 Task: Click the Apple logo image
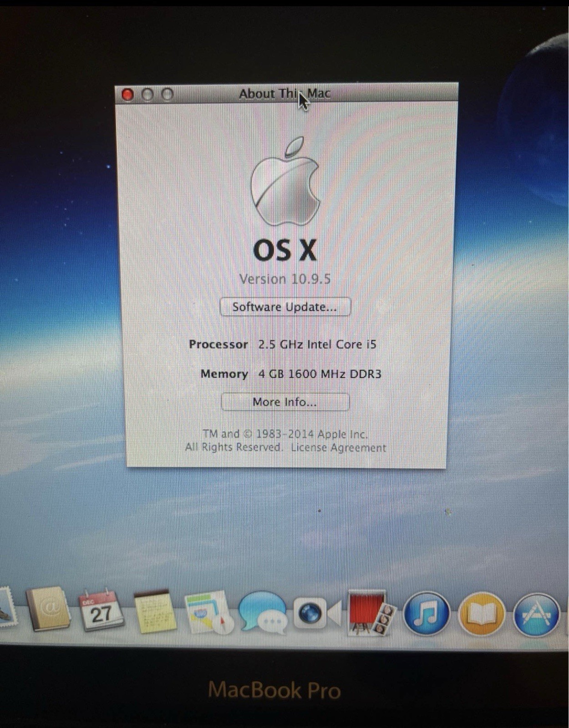point(285,182)
